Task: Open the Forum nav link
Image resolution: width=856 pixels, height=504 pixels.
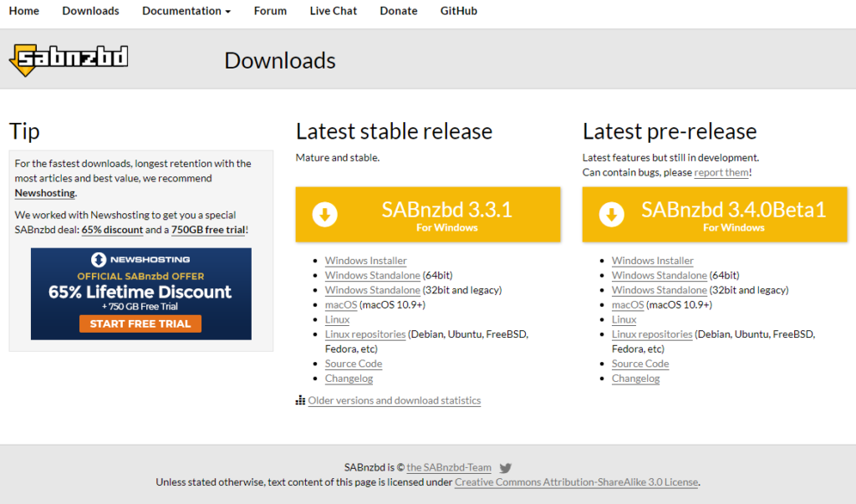Action: [x=270, y=11]
